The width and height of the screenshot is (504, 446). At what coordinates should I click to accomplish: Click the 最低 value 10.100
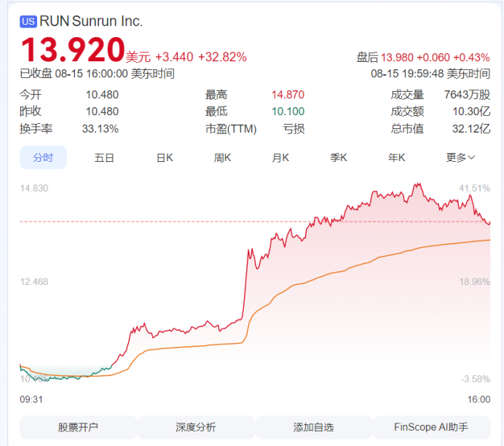(x=288, y=111)
